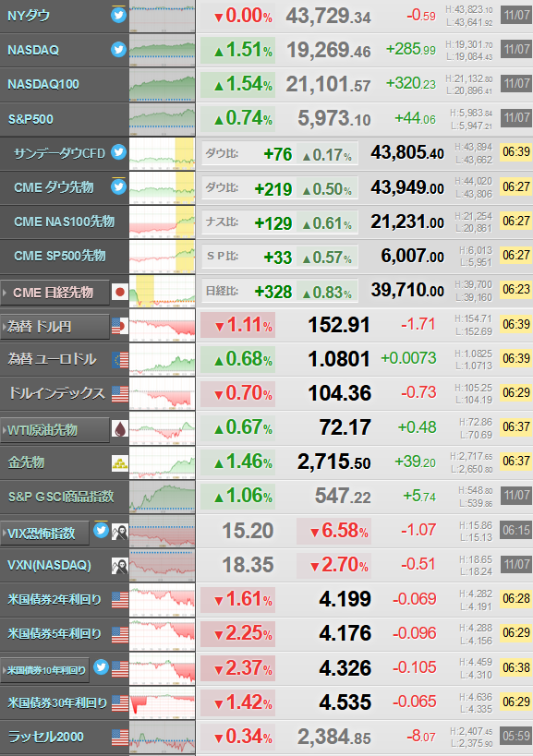Click the reaper icon for VIX恐怖指数
Image resolution: width=533 pixels, height=756 pixels.
tap(120, 533)
